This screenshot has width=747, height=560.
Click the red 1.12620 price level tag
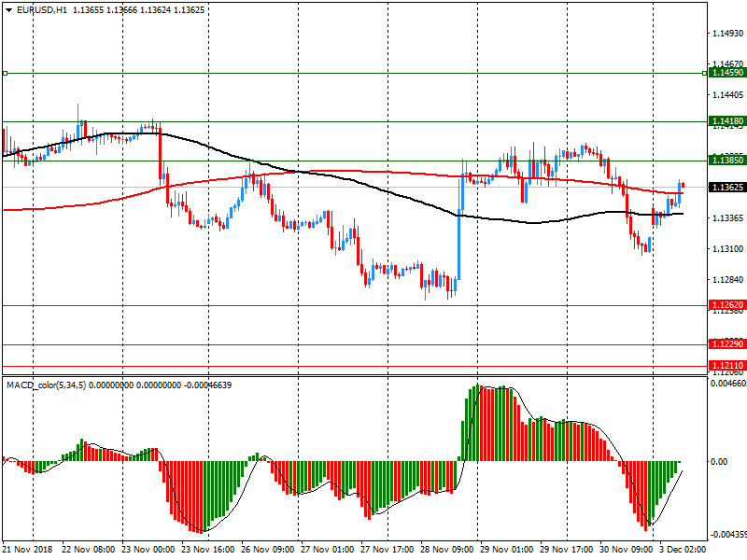pos(726,305)
